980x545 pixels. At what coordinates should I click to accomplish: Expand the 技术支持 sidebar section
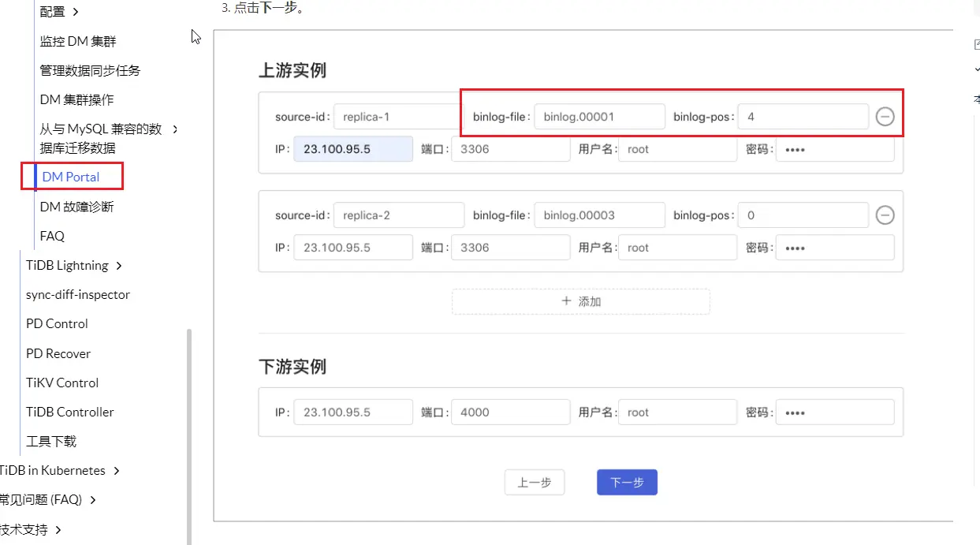click(58, 530)
